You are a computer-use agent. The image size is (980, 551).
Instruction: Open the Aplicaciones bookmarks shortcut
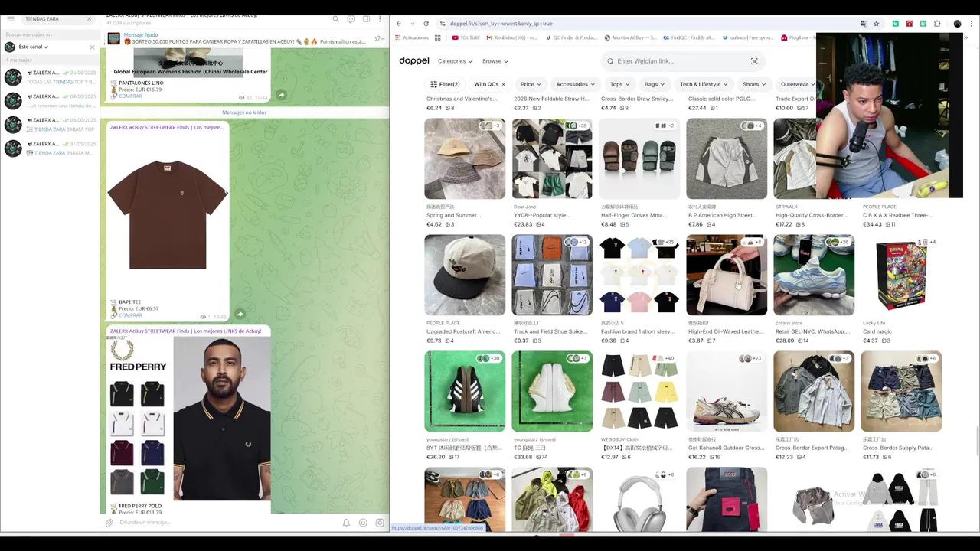pyautogui.click(x=412, y=37)
